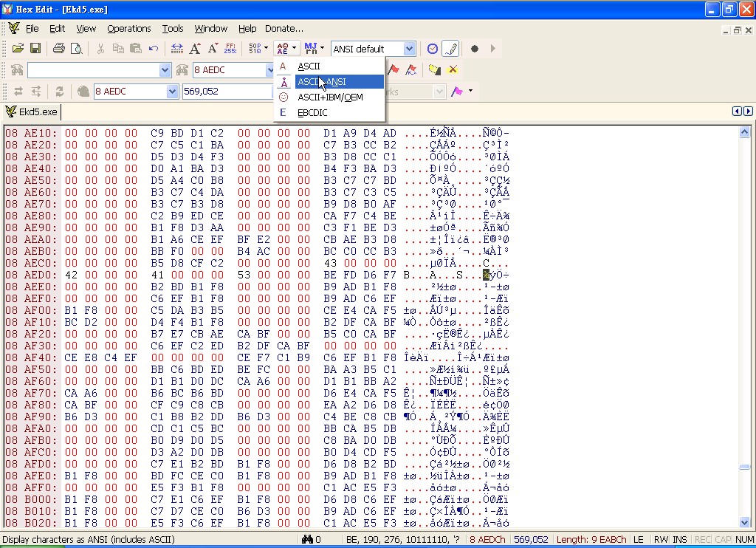Open the Edit menu
The width and height of the screenshot is (756, 548).
(58, 29)
